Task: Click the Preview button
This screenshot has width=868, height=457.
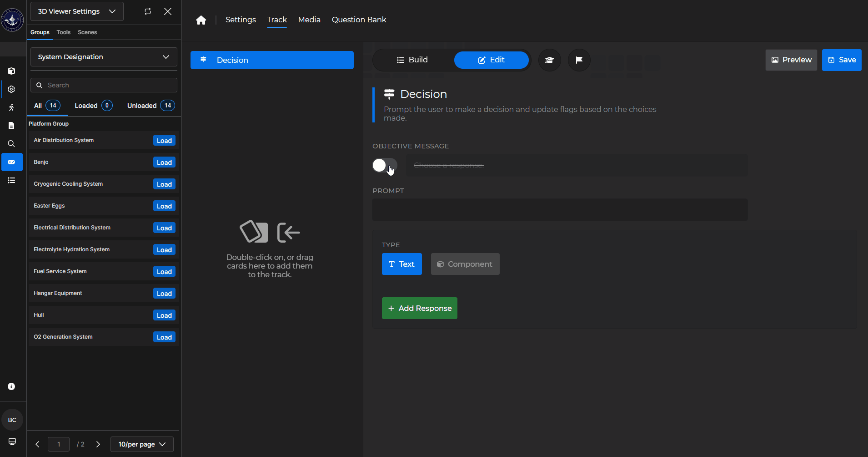Action: coord(791,60)
